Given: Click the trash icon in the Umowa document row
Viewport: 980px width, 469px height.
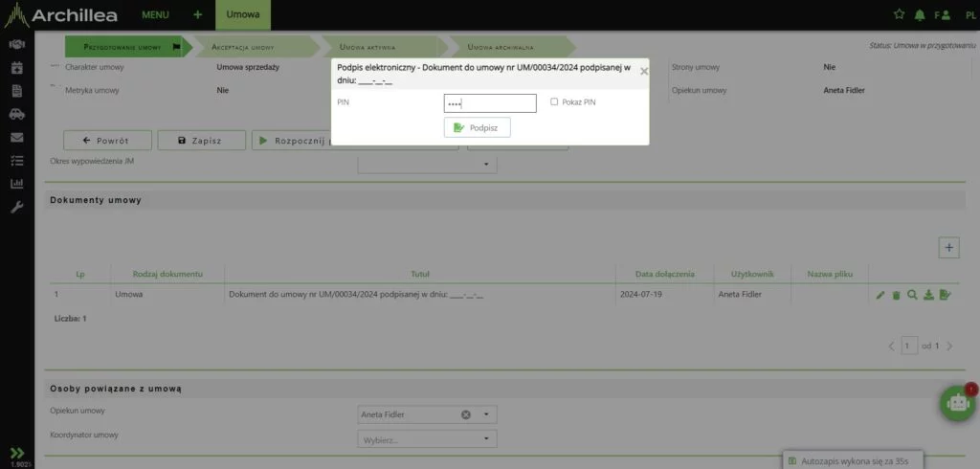Looking at the screenshot, I should (x=897, y=295).
